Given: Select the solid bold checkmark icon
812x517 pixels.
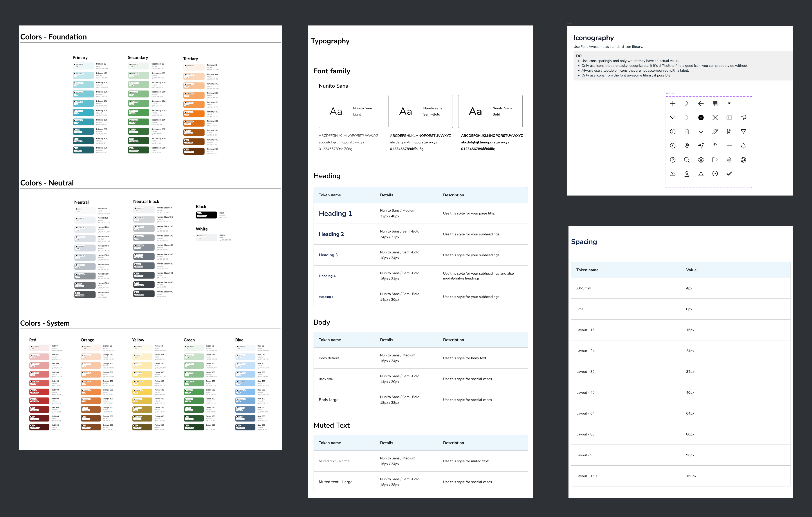Looking at the screenshot, I should (x=729, y=174).
